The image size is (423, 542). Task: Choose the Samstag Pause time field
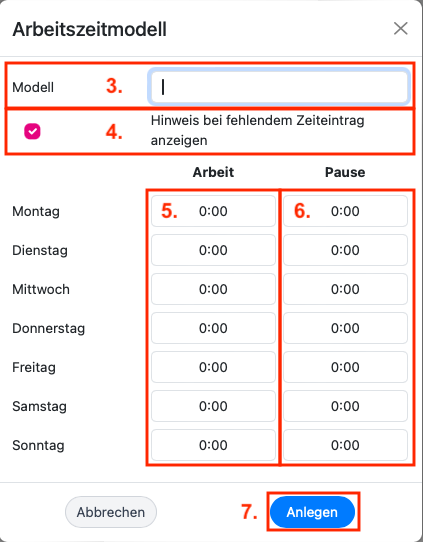pos(345,406)
